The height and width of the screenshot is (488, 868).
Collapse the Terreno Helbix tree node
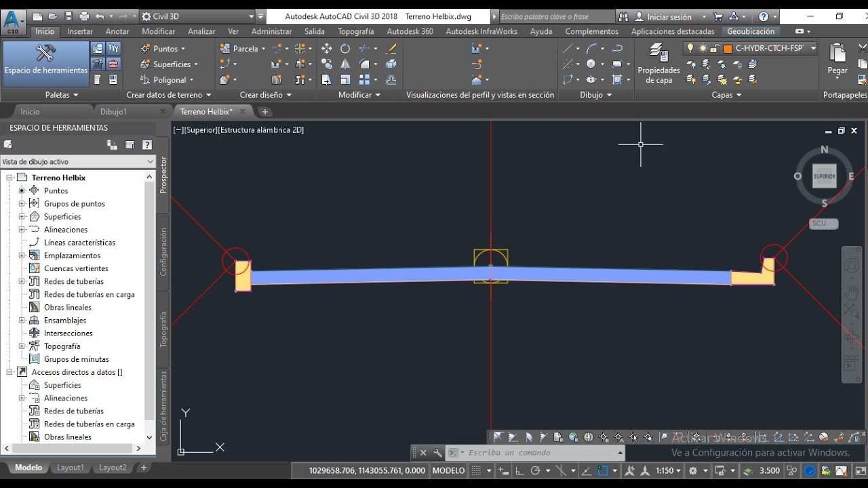coord(9,178)
